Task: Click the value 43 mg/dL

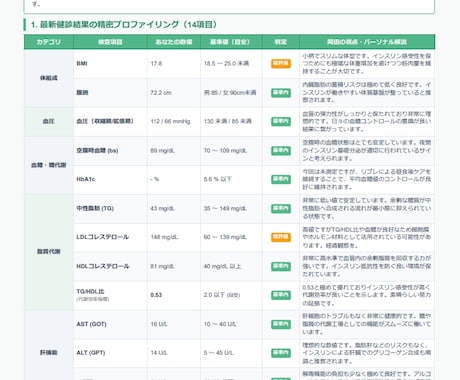Action: pyautogui.click(x=162, y=208)
